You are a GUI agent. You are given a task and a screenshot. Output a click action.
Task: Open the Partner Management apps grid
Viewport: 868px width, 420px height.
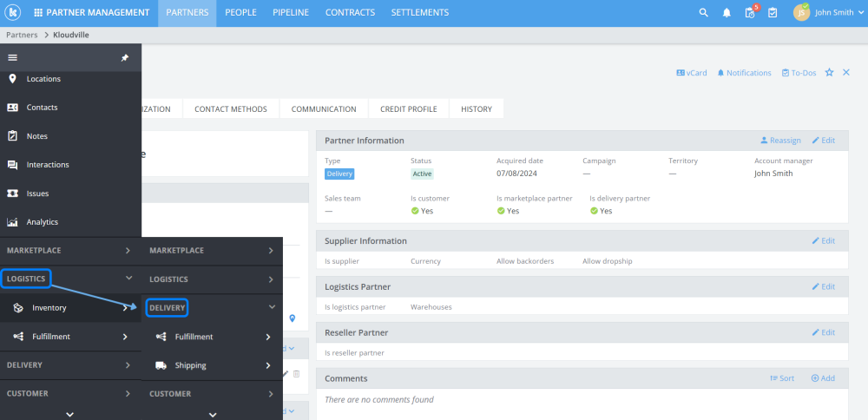coord(37,13)
